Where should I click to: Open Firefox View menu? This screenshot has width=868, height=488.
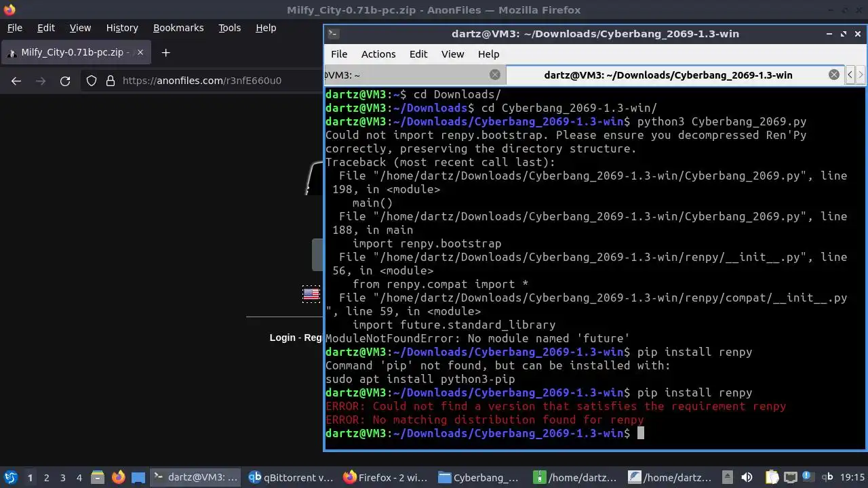pyautogui.click(x=80, y=28)
